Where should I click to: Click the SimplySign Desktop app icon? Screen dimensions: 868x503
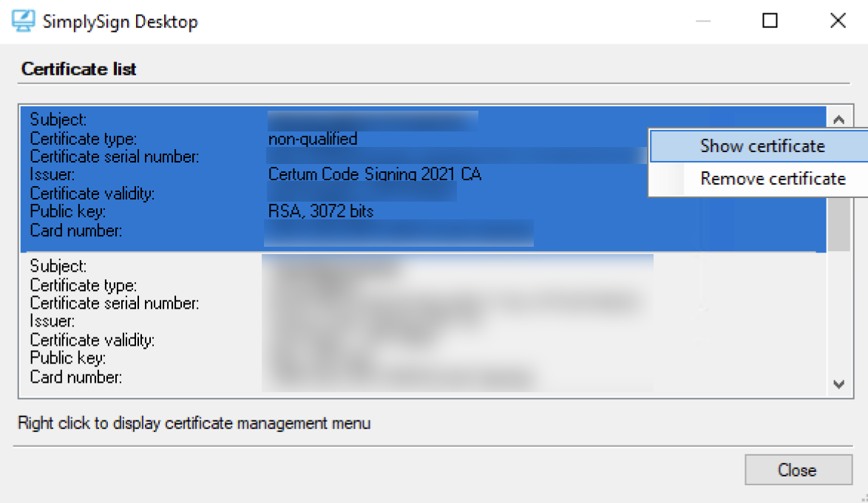[23, 21]
